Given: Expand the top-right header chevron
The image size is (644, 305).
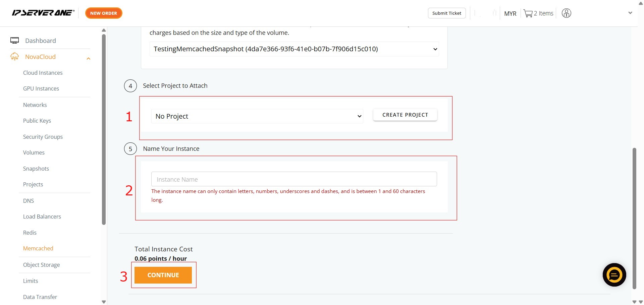Looking at the screenshot, I should click(630, 13).
